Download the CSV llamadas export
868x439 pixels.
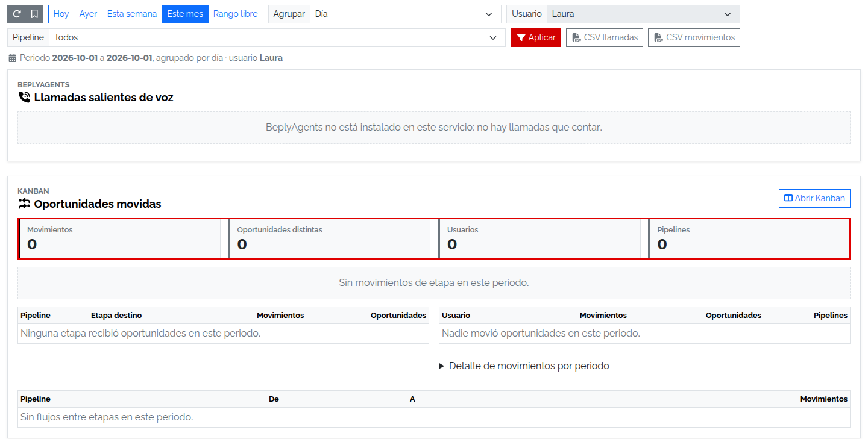[x=605, y=37]
